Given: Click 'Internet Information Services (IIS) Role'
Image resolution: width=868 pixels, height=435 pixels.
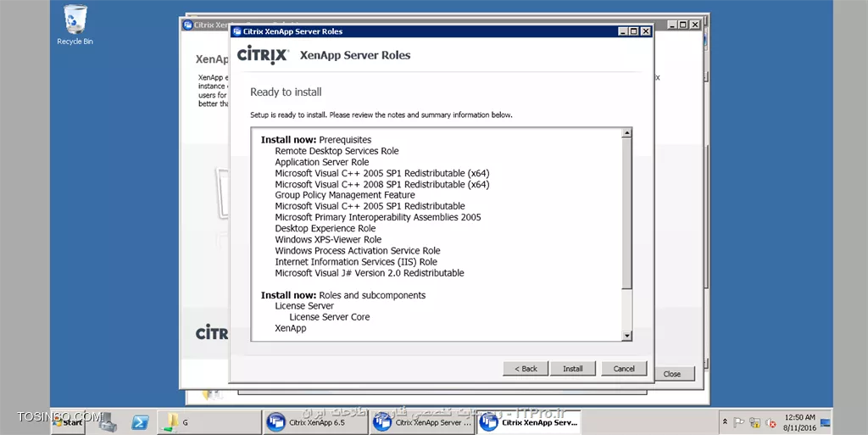Looking at the screenshot, I should pos(356,262).
